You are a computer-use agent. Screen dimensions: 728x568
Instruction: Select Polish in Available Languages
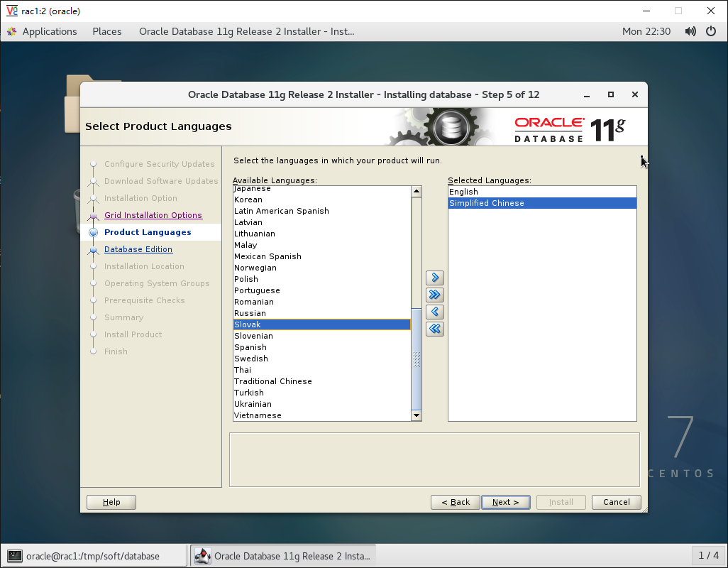point(321,279)
